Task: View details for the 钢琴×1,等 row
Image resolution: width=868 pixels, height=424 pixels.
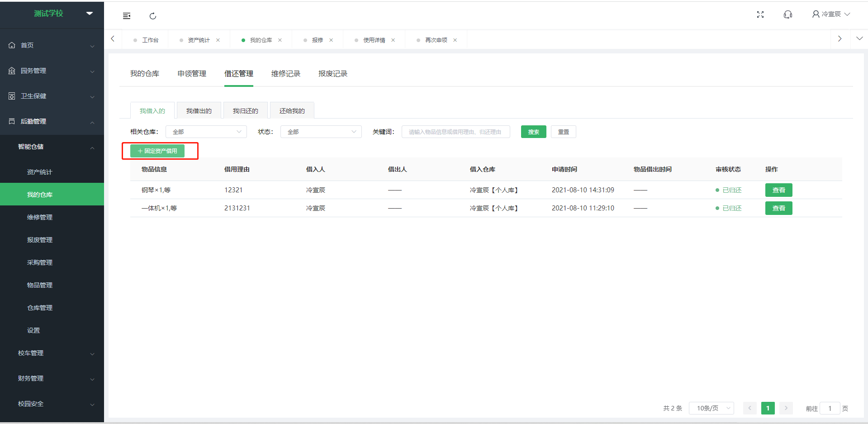Action: pos(779,190)
